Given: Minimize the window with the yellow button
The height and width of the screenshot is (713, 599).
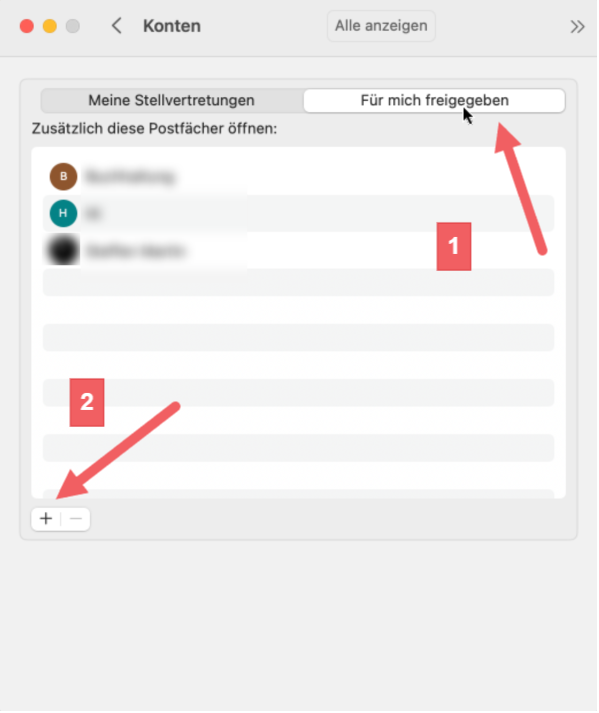Looking at the screenshot, I should (x=50, y=26).
